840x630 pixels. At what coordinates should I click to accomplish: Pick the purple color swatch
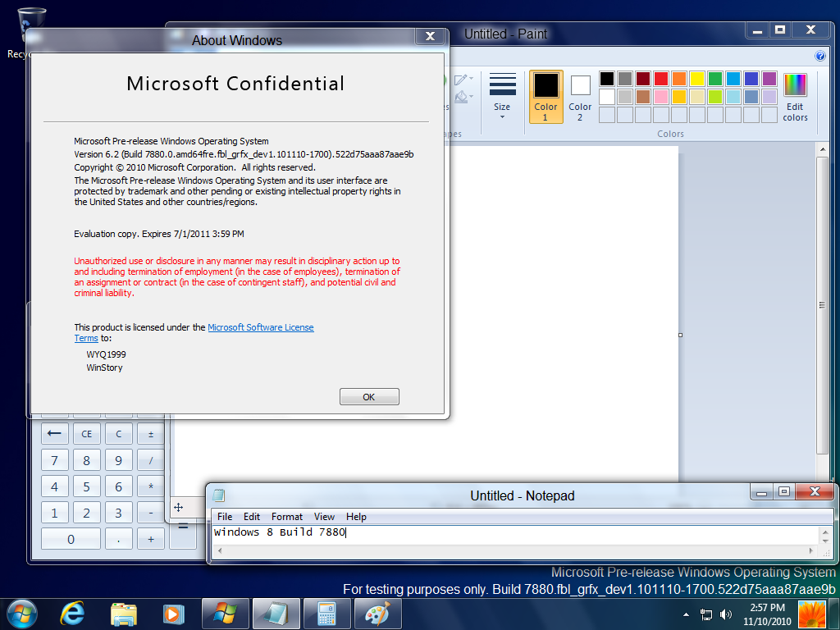point(769,79)
